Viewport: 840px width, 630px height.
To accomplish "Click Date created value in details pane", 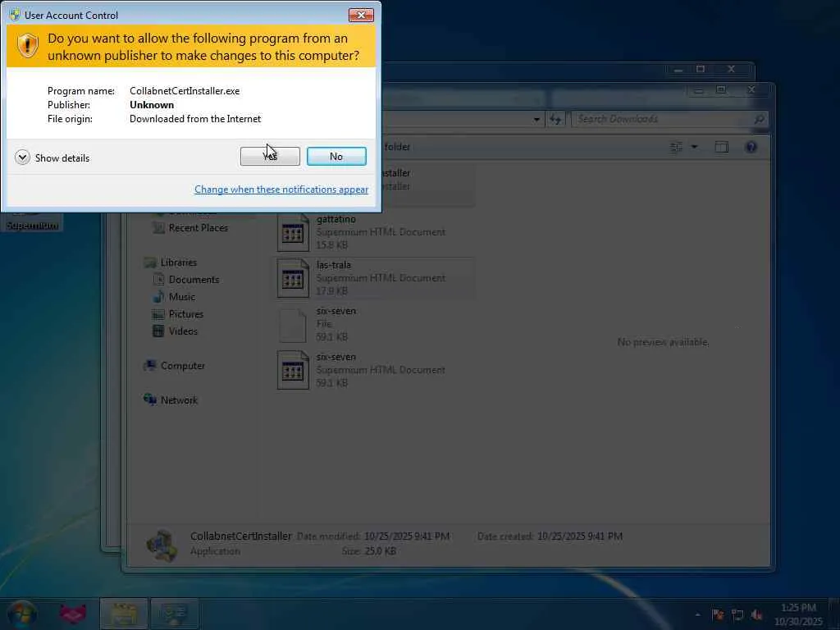I will [580, 536].
